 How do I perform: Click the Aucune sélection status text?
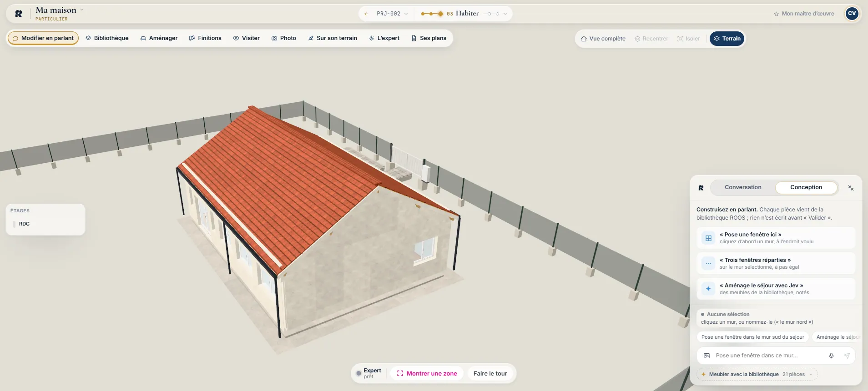point(728,314)
